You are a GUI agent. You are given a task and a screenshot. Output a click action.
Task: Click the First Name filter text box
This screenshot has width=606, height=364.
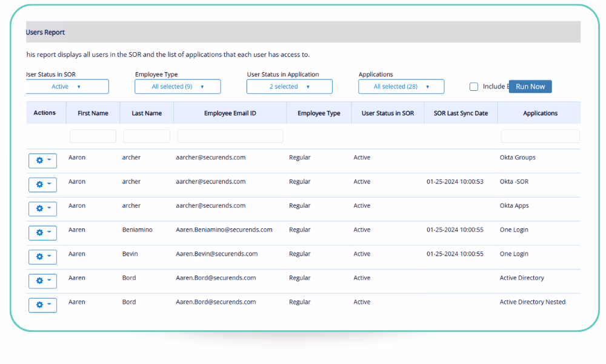[x=93, y=136]
